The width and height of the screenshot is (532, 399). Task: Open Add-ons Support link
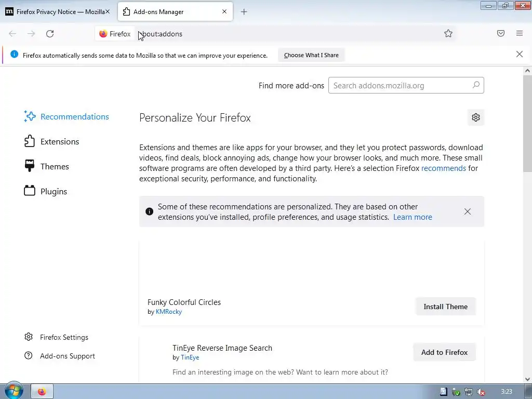pyautogui.click(x=60, y=355)
